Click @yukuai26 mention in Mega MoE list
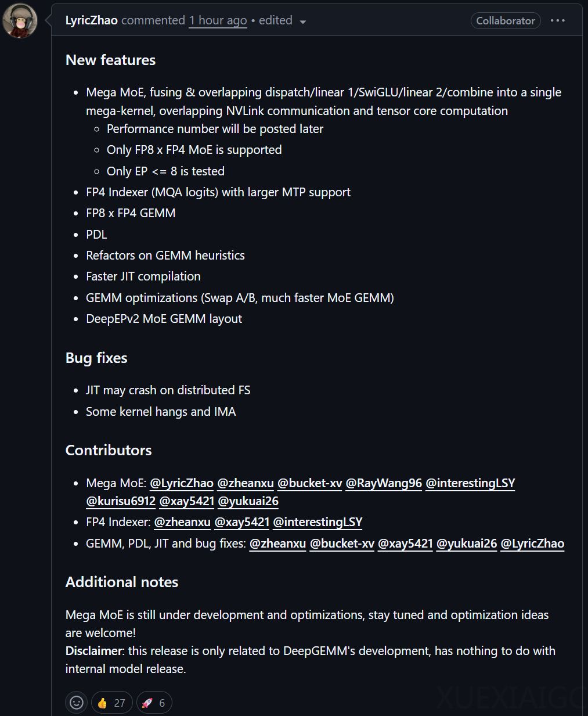 (x=248, y=501)
